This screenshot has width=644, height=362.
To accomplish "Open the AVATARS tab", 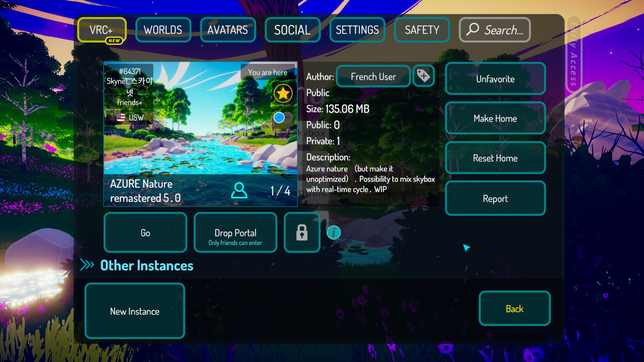I will click(228, 30).
